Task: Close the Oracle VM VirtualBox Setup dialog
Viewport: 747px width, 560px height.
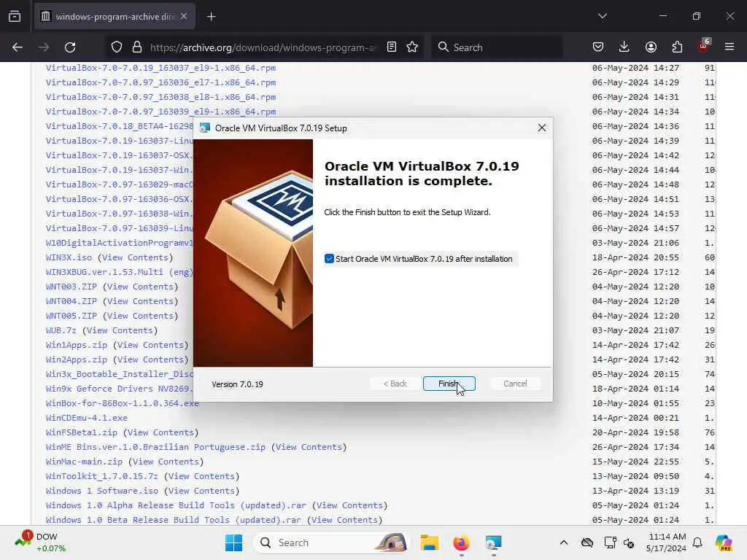Action: click(542, 128)
